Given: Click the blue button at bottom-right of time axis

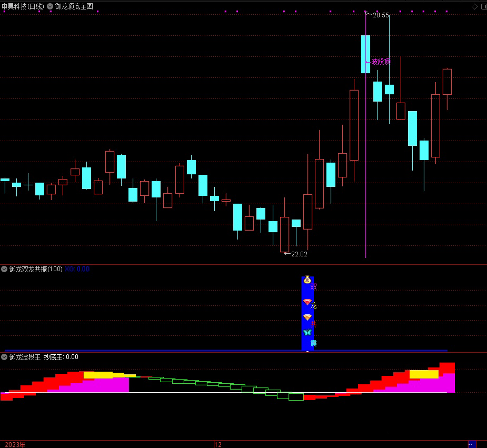Looking at the screenshot, I should coord(472,444).
